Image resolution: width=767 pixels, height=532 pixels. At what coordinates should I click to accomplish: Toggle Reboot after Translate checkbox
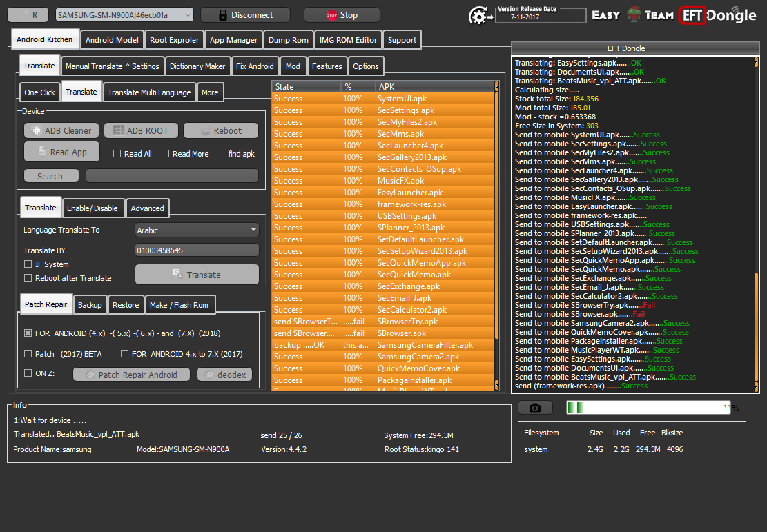tap(28, 278)
